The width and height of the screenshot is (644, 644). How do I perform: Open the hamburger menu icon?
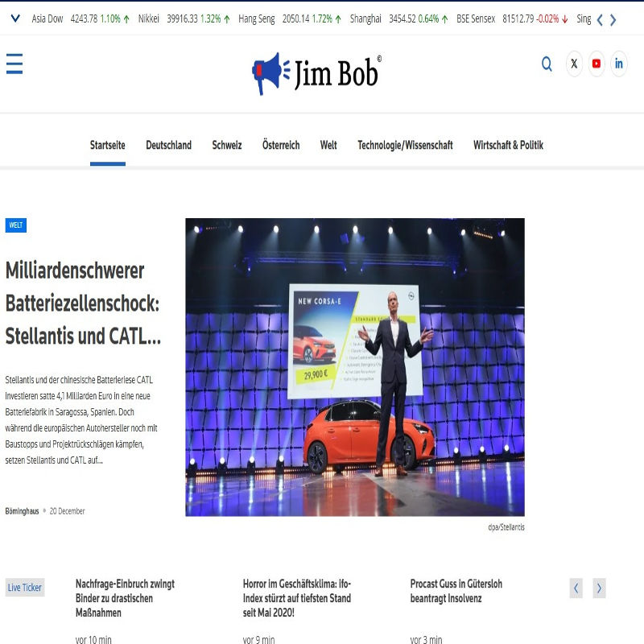[14, 64]
